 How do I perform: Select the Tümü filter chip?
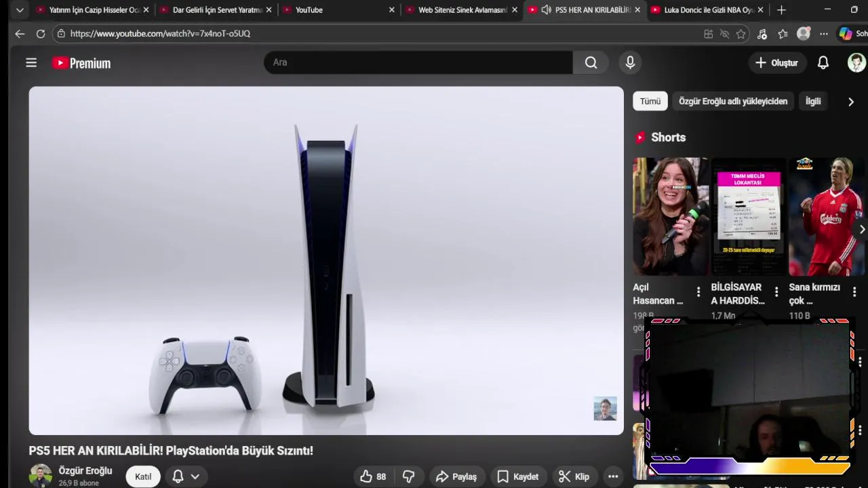(x=650, y=101)
